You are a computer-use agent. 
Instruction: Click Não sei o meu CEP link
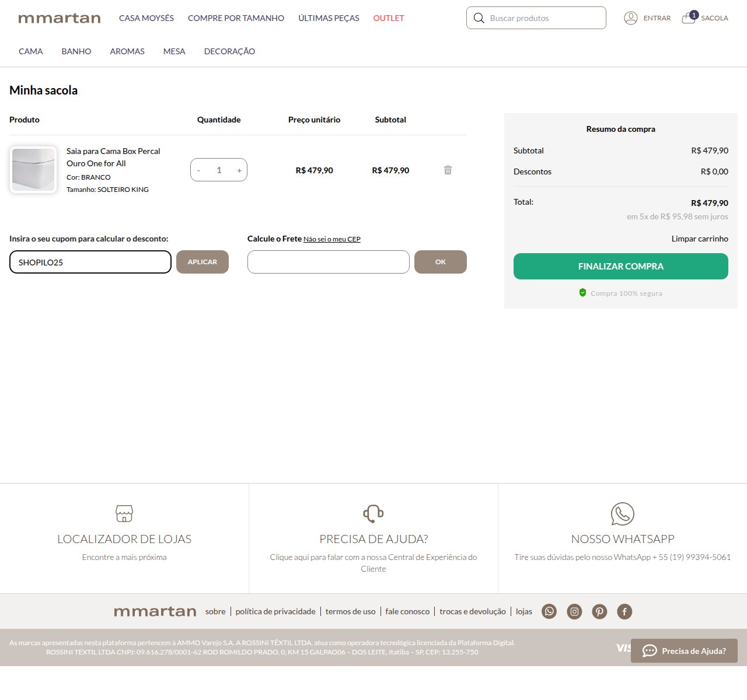tap(332, 239)
